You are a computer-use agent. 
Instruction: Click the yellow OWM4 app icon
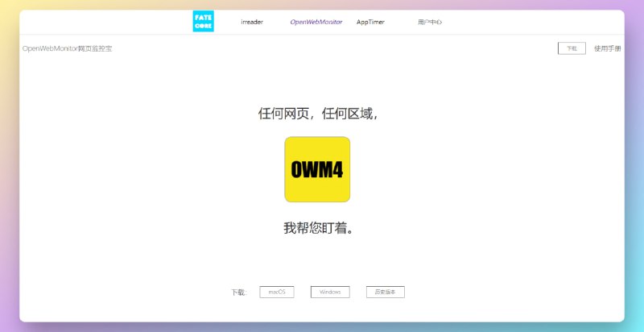point(317,169)
